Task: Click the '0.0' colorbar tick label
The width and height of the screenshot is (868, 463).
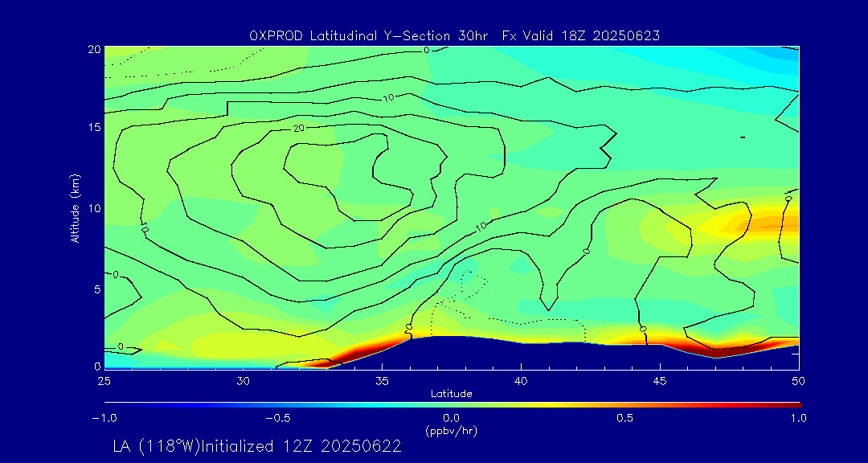Action: tap(451, 418)
